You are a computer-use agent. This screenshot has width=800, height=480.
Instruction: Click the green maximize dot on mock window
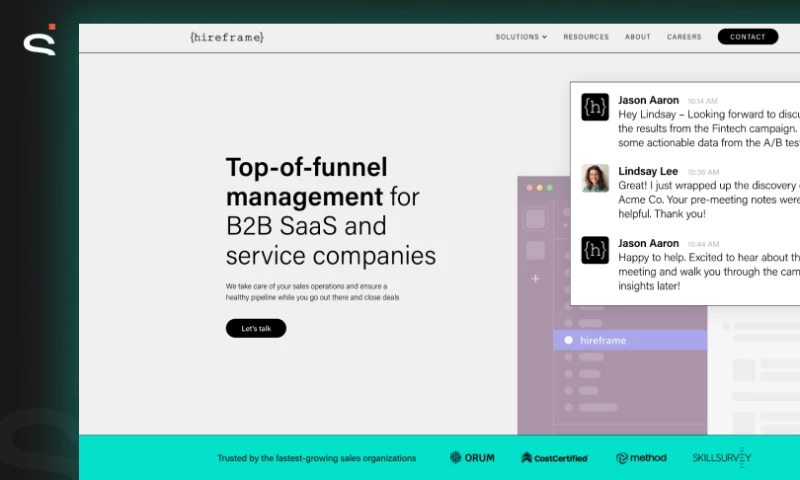pos(549,188)
